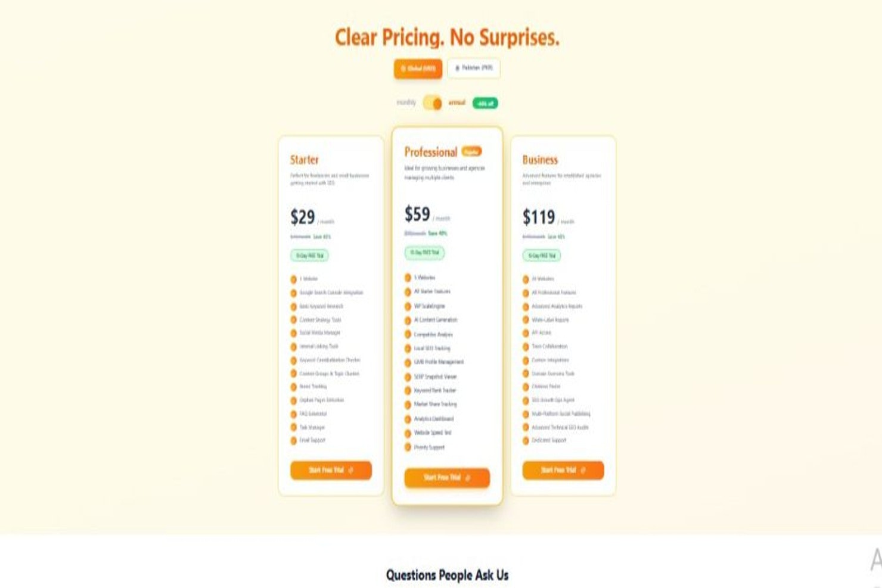The height and width of the screenshot is (588, 882).
Task: Click the monthly billing label
Action: [x=408, y=102]
